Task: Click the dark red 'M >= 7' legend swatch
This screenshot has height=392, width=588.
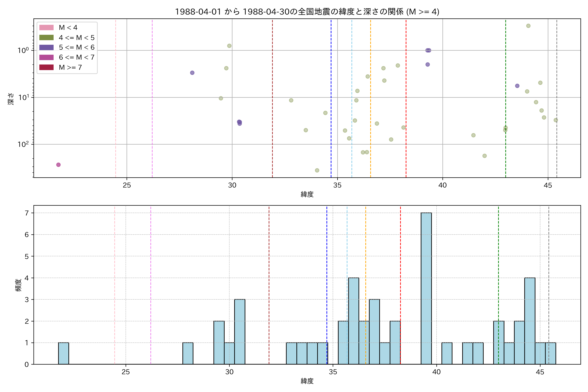Action: click(x=46, y=67)
